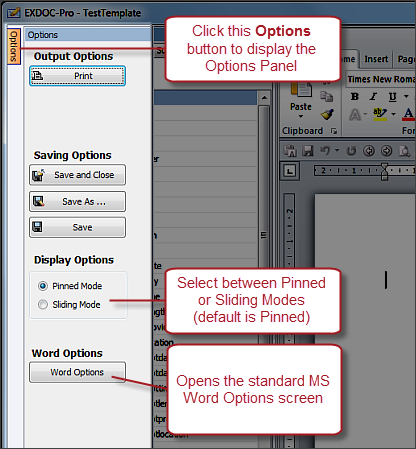Image resolution: width=416 pixels, height=449 pixels.
Task: Open the Clipboard dialog launcher
Action: pyautogui.click(x=334, y=131)
